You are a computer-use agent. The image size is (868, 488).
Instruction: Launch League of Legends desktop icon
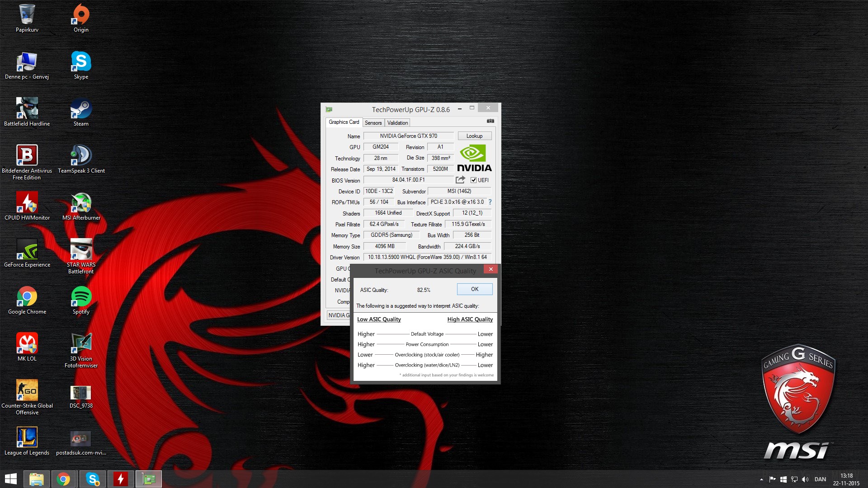coord(27,441)
